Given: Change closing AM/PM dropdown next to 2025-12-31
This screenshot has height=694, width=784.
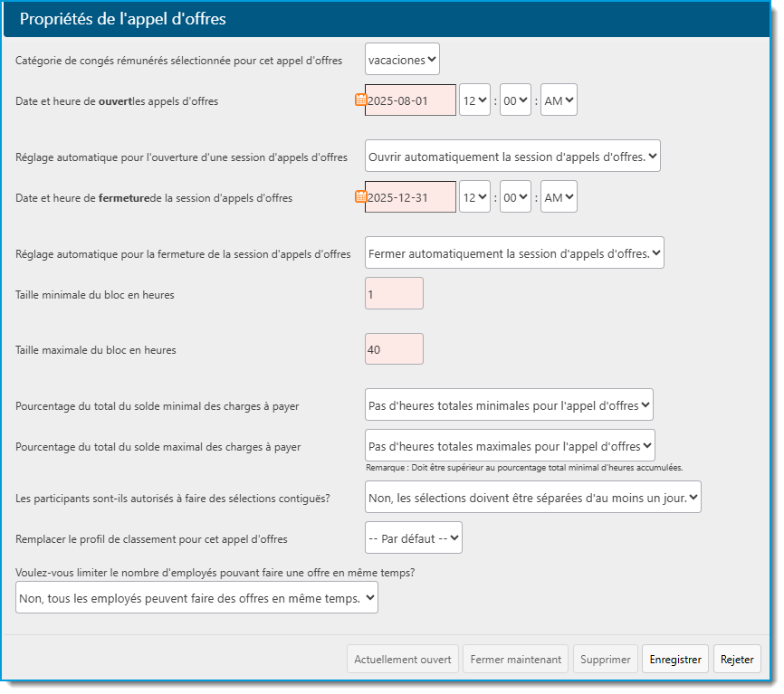Looking at the screenshot, I should point(559,197).
